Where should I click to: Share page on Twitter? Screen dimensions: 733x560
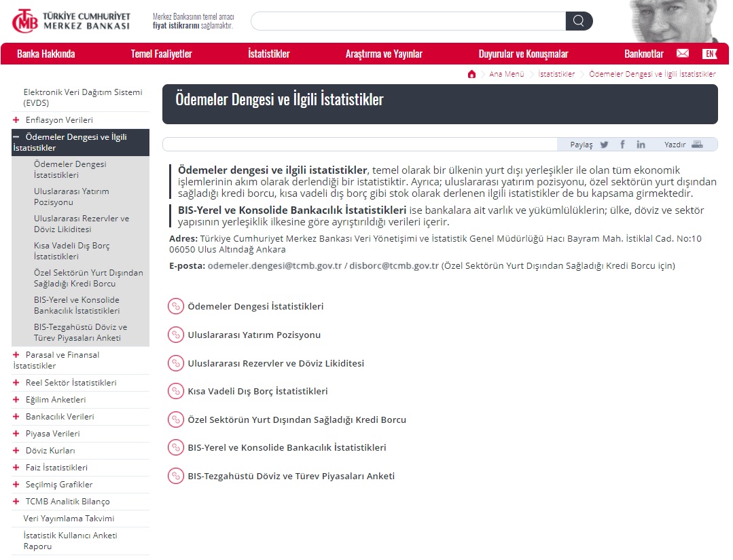click(604, 145)
